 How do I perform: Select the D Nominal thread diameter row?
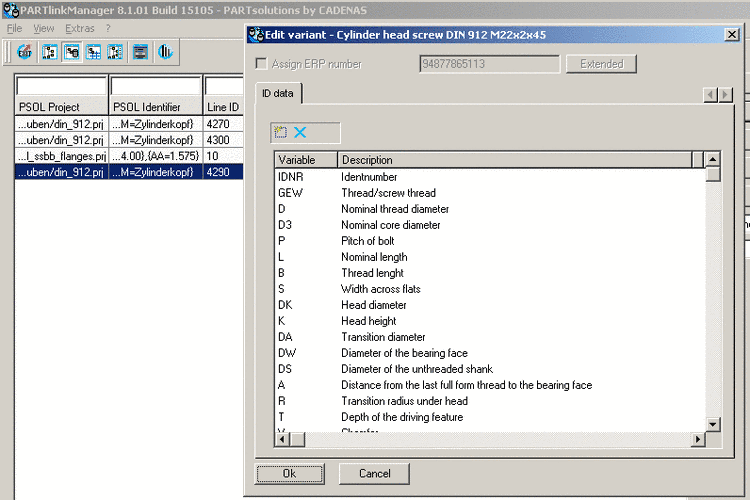click(490, 209)
